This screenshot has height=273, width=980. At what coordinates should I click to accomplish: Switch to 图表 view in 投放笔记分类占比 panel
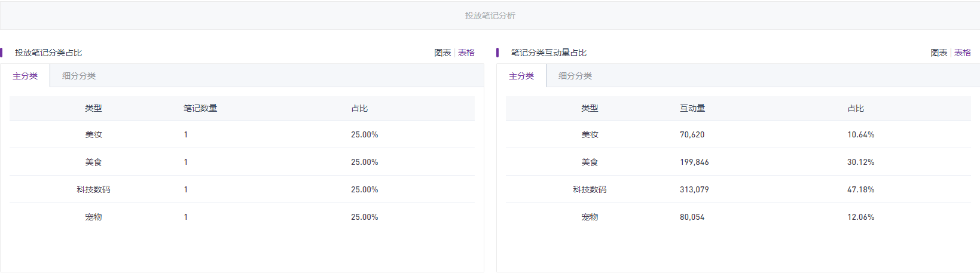tap(442, 53)
